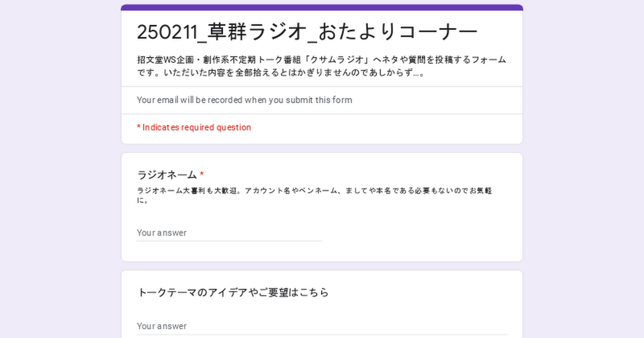Click the red asterisk in the required-question notice
The width and height of the screenshot is (644, 338).
(x=138, y=127)
